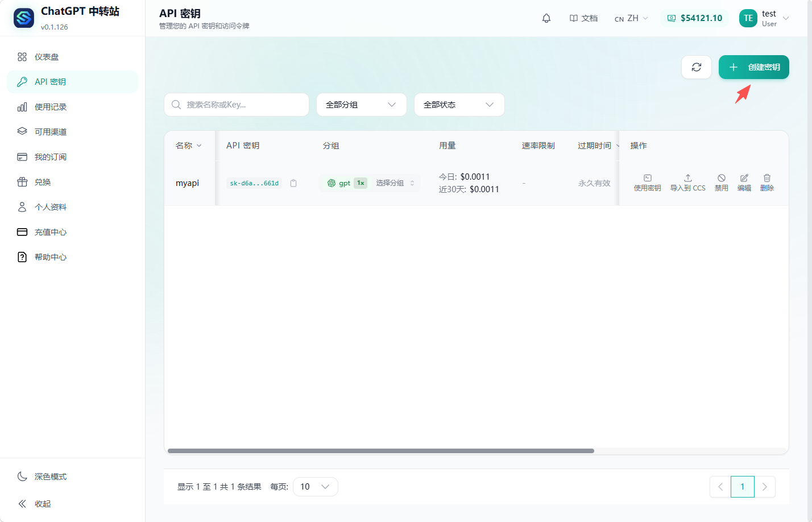Screen dimensions: 812x522
Task: Click 近30天: $0.0011 usage value
Action: (x=469, y=189)
